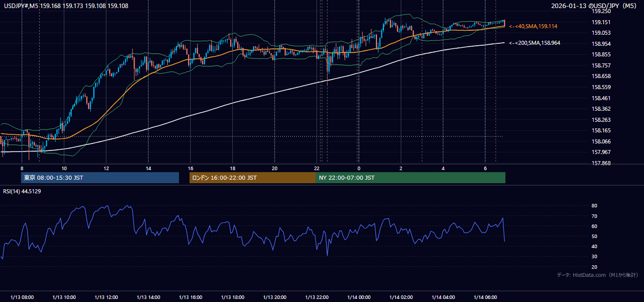Select the NY 22:00-07:00 JST session bar
The width and height of the screenshot is (644, 302).
[411, 178]
